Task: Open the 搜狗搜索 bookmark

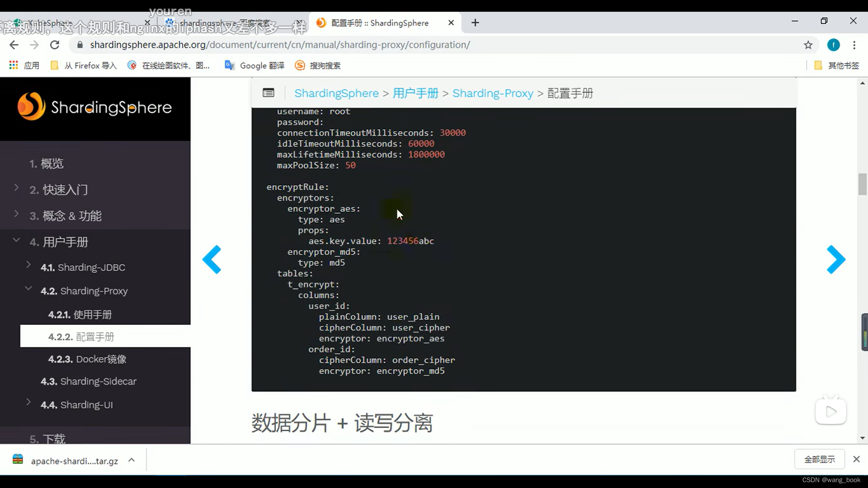Action: (x=318, y=66)
